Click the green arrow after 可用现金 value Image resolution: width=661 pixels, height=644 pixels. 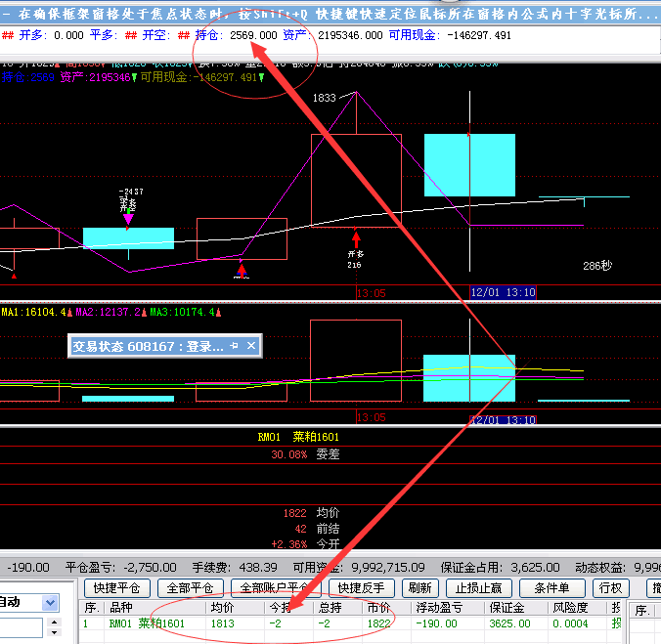coord(261,77)
